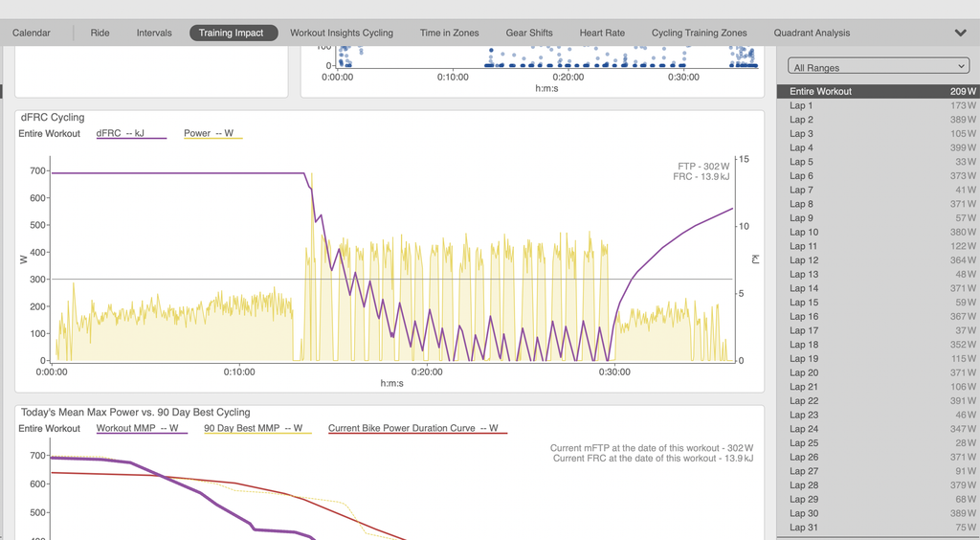Switch to the Intervals tab
Screen dimensions: 980x540
tap(154, 33)
